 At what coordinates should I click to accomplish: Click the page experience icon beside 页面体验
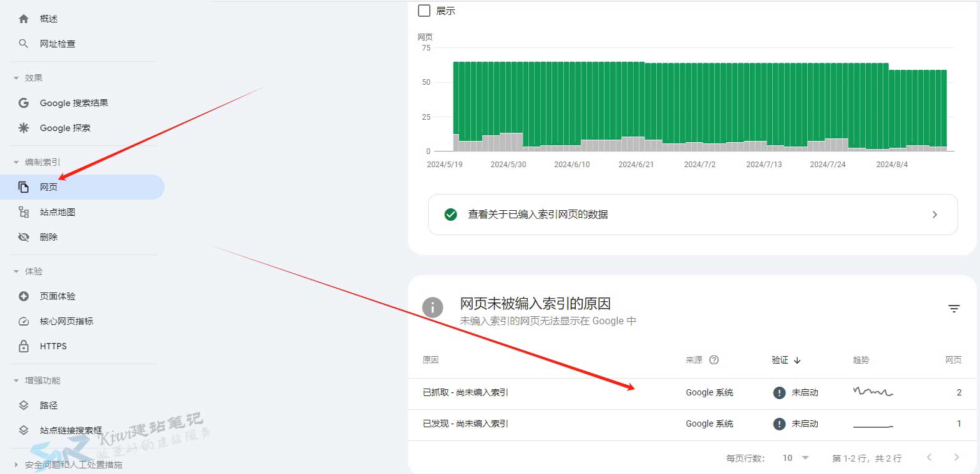[24, 296]
